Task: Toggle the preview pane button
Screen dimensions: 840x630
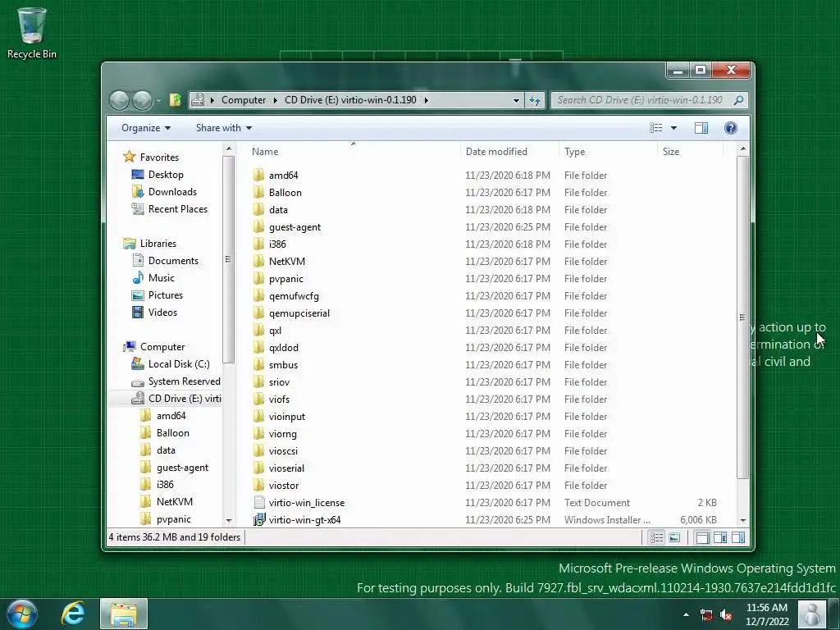Action: (x=701, y=128)
